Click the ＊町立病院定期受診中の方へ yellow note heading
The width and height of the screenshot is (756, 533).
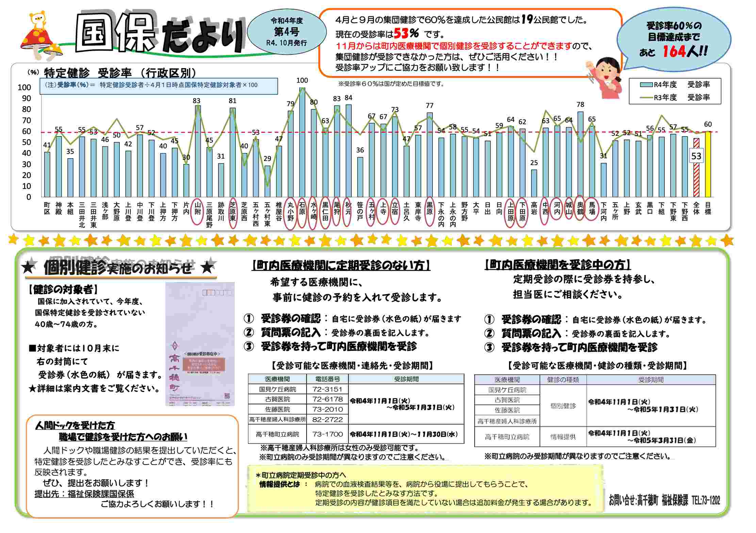[300, 475]
